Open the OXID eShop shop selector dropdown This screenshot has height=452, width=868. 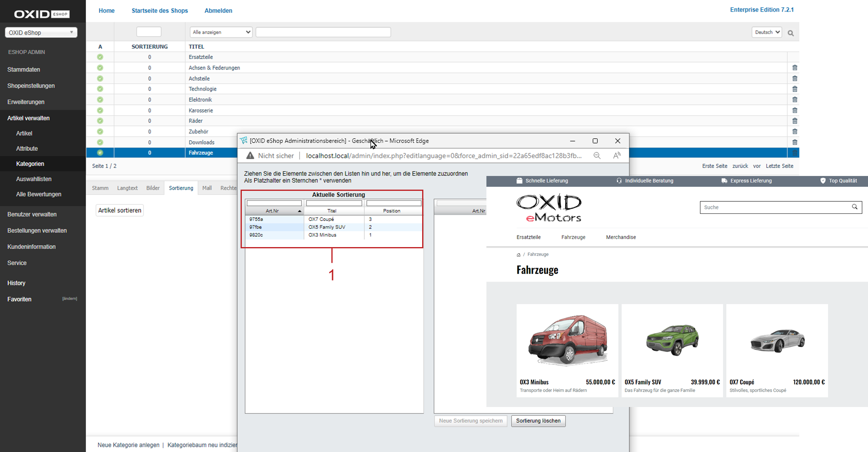[41, 33]
